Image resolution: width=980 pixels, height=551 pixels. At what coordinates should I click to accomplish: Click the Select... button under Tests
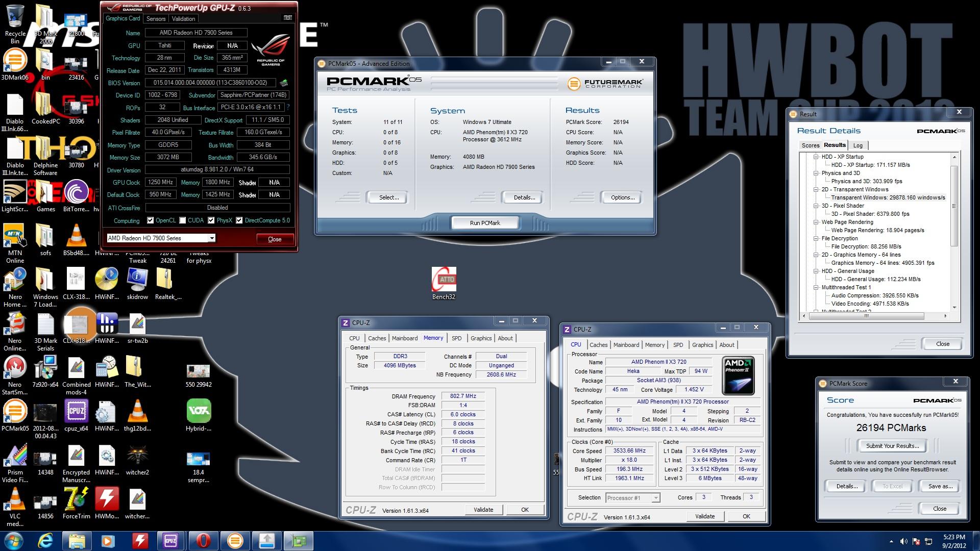pyautogui.click(x=389, y=197)
